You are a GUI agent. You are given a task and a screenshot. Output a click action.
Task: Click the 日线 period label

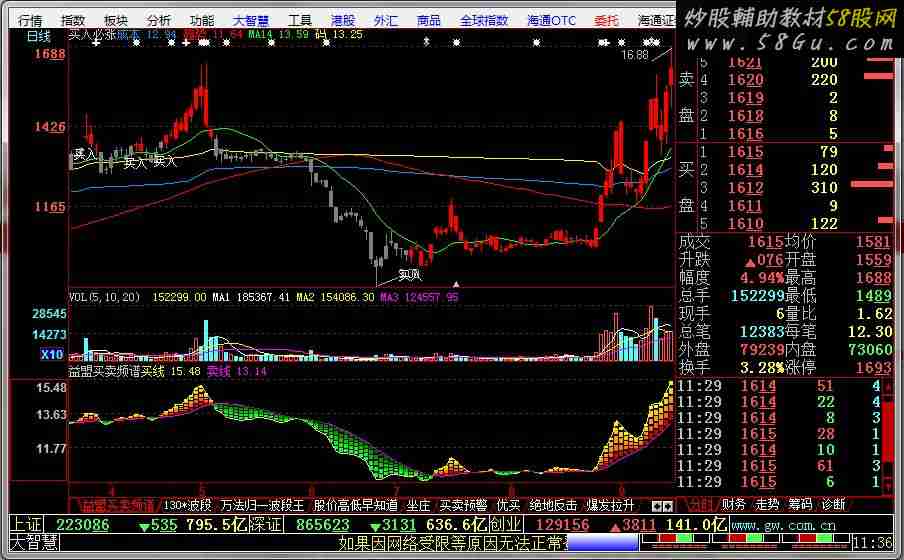pos(39,36)
